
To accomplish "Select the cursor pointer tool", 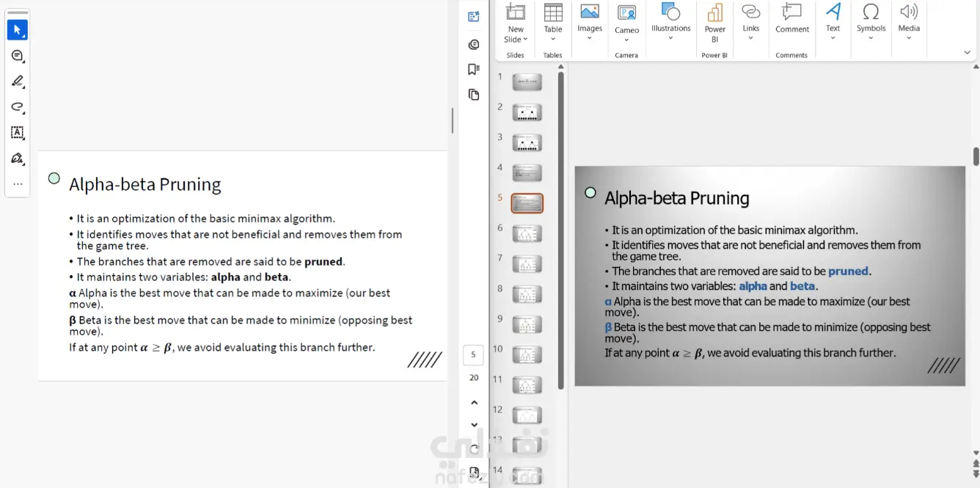I will point(18,29).
